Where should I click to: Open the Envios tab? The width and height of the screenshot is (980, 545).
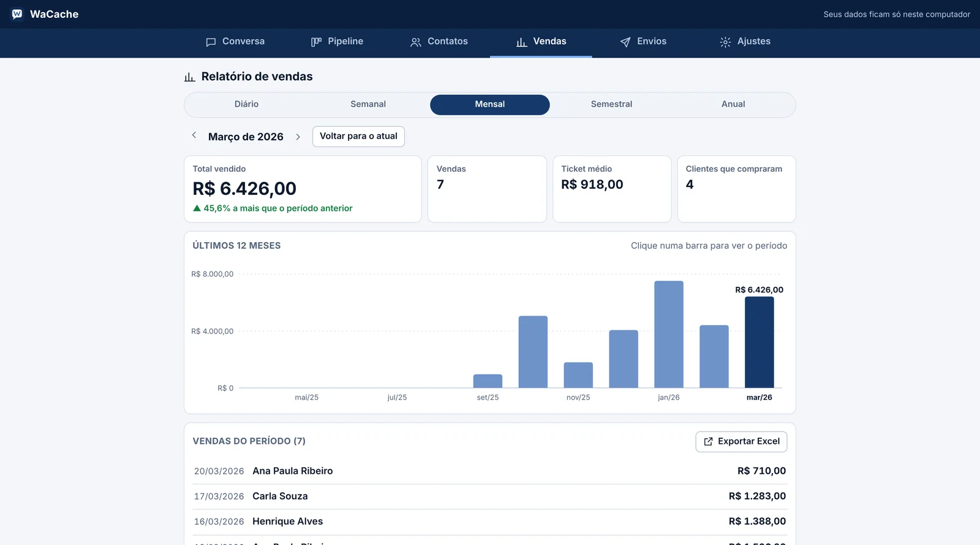[x=643, y=42]
